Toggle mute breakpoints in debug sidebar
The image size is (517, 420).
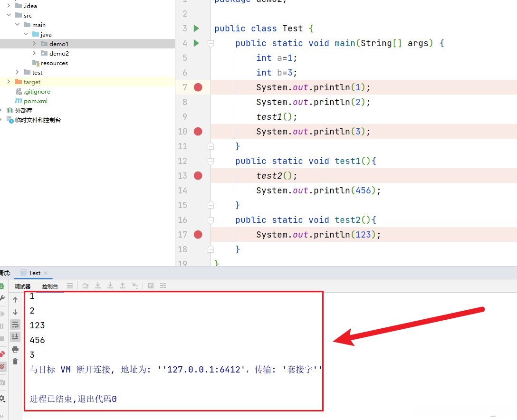click(x=2, y=367)
